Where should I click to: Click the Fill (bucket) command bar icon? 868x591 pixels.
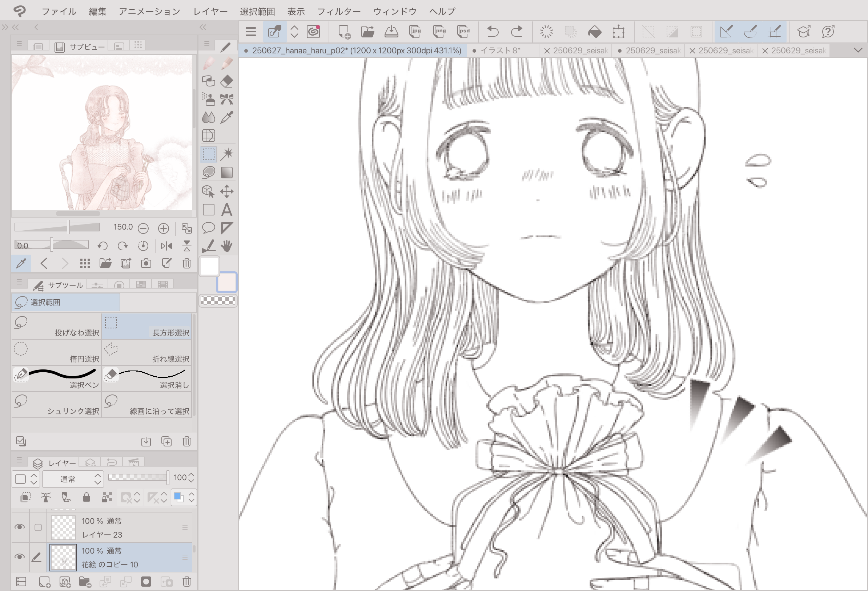coord(594,32)
